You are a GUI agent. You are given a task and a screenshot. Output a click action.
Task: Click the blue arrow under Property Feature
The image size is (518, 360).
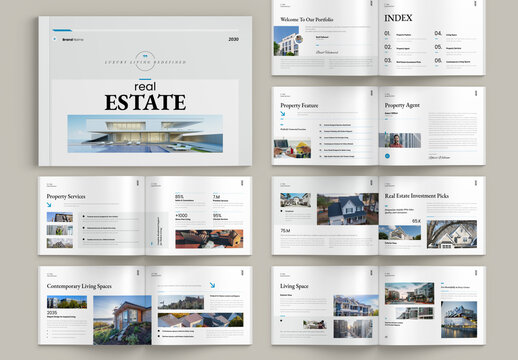tap(283, 113)
